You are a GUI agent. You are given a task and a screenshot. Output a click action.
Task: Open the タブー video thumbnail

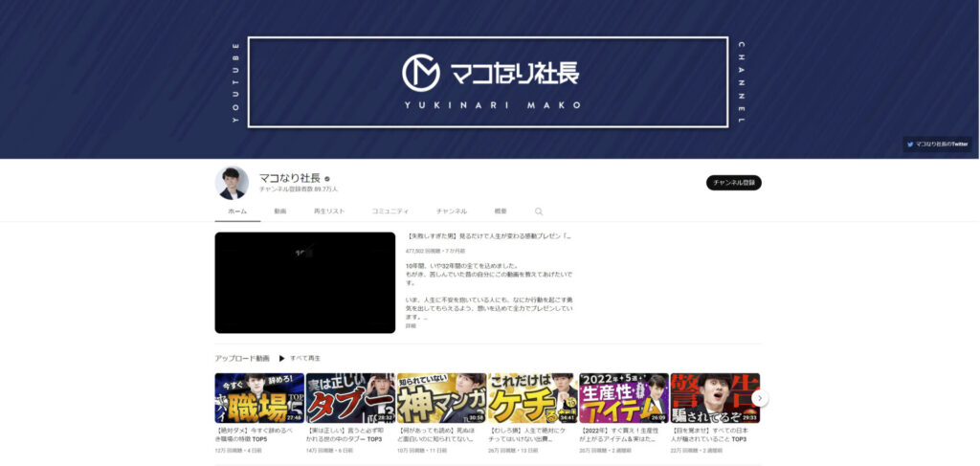click(x=350, y=398)
